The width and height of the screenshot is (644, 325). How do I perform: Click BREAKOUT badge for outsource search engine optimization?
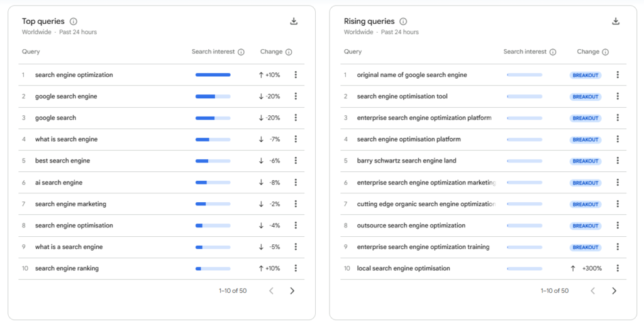point(586,226)
